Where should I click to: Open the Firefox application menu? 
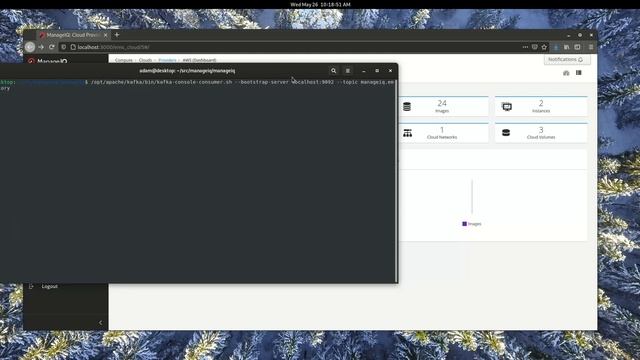591,47
